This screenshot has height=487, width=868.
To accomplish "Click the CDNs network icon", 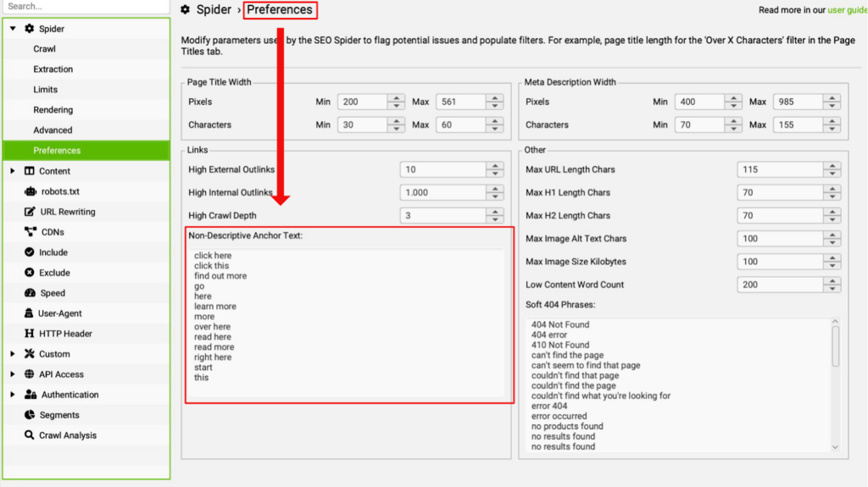I will (x=31, y=232).
